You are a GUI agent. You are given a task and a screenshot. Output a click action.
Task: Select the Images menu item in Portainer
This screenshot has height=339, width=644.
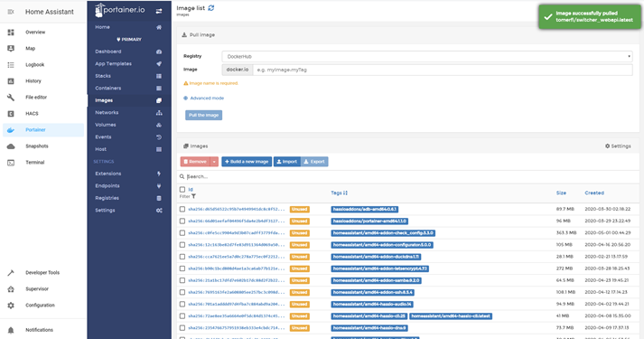coord(129,100)
